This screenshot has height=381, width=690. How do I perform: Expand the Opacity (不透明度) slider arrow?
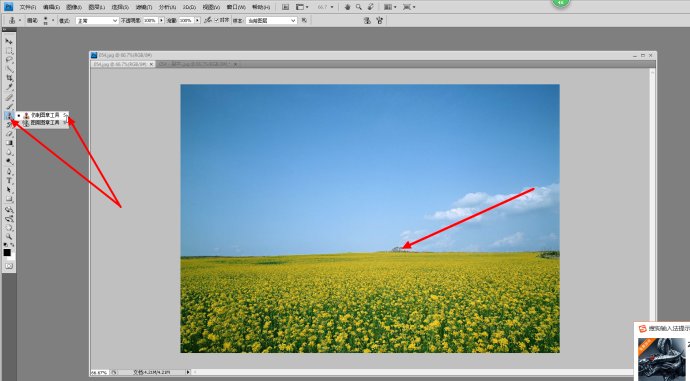click(x=161, y=20)
